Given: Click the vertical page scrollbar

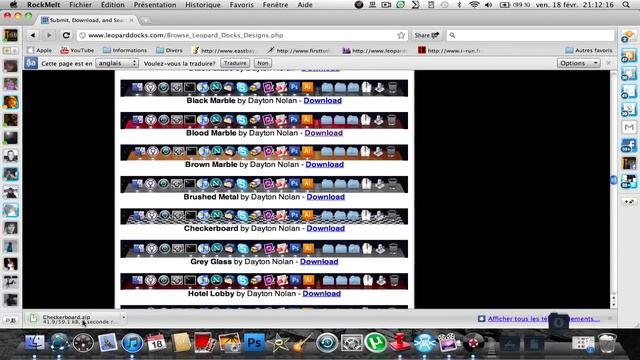Looking at the screenshot, I should [613, 180].
